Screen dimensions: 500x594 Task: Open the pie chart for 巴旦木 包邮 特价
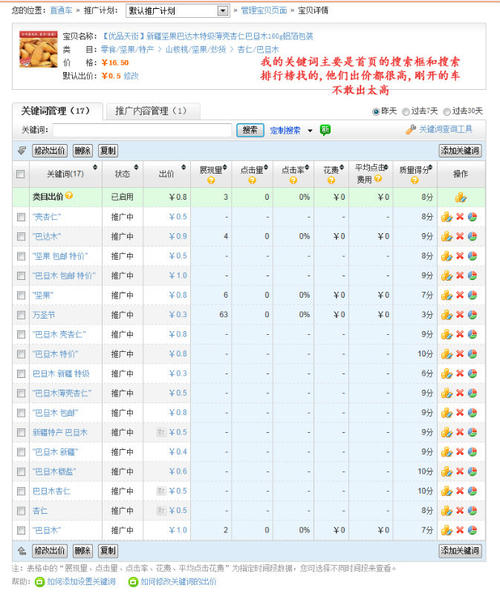[472, 275]
